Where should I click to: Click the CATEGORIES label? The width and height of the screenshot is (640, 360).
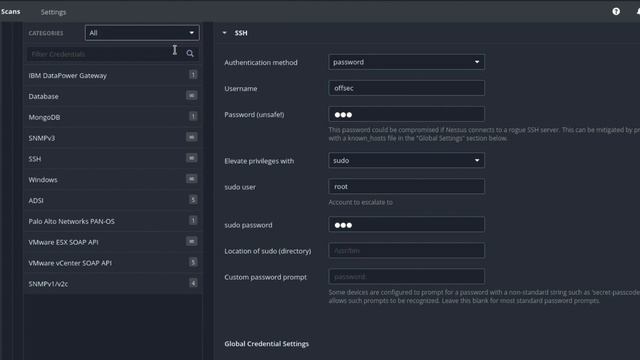[x=46, y=33]
